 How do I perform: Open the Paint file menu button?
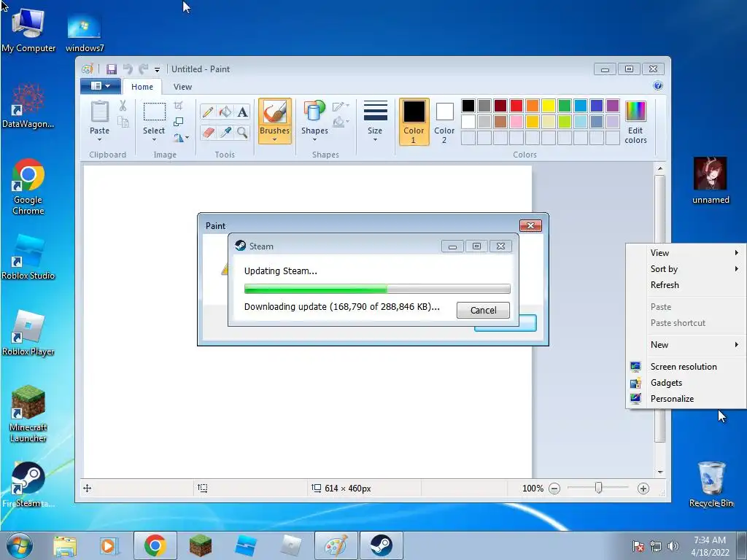(x=100, y=86)
